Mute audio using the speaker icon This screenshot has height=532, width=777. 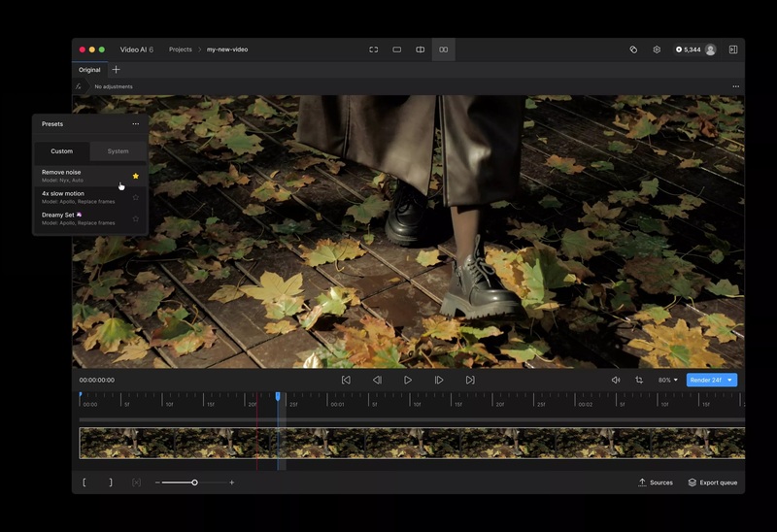click(x=616, y=381)
